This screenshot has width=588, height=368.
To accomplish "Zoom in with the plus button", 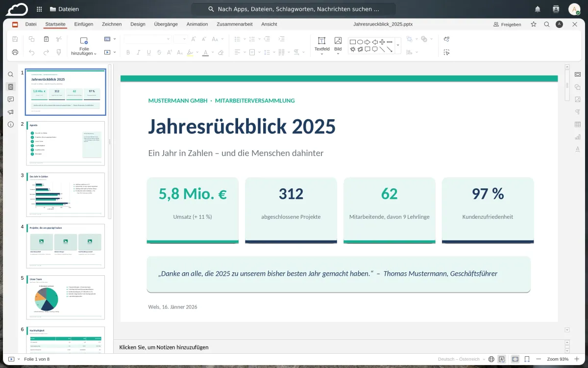I will coord(577,359).
